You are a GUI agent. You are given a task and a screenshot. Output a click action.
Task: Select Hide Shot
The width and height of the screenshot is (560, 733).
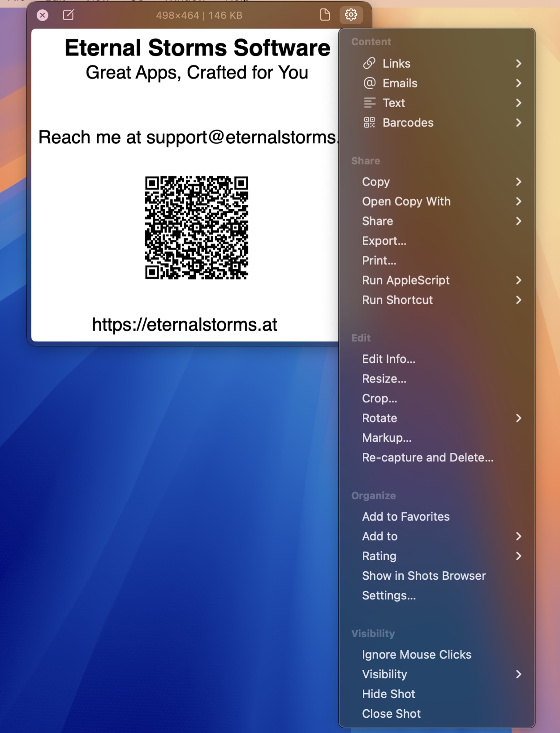(x=437, y=694)
